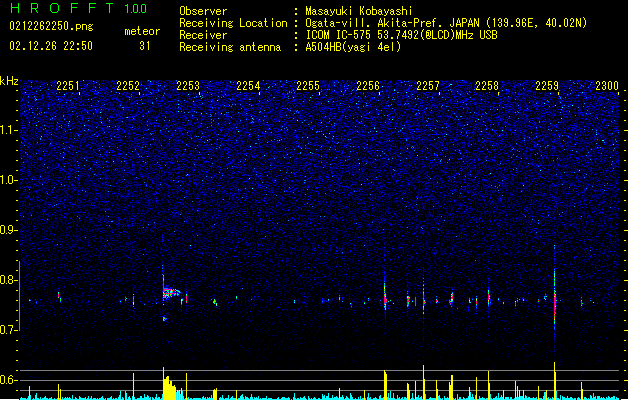Click the 1.0 kHz frequency label
This screenshot has width=629, height=400.
tap(9, 180)
